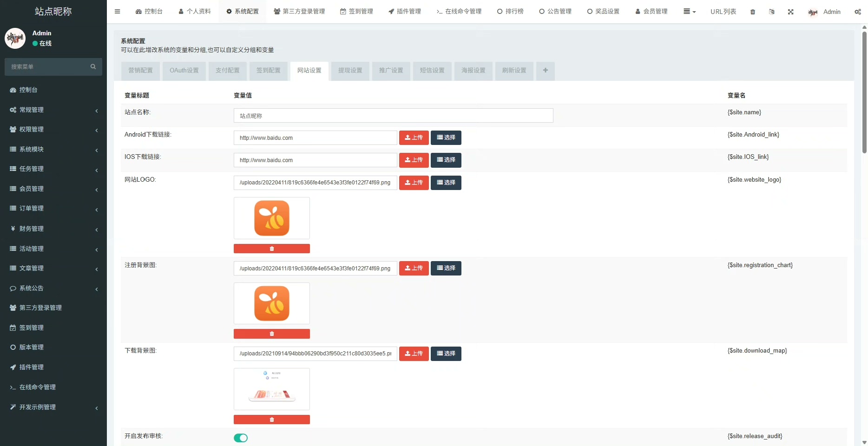Open 插件管理 in the left sidebar
The width and height of the screenshot is (868, 446).
[53, 367]
